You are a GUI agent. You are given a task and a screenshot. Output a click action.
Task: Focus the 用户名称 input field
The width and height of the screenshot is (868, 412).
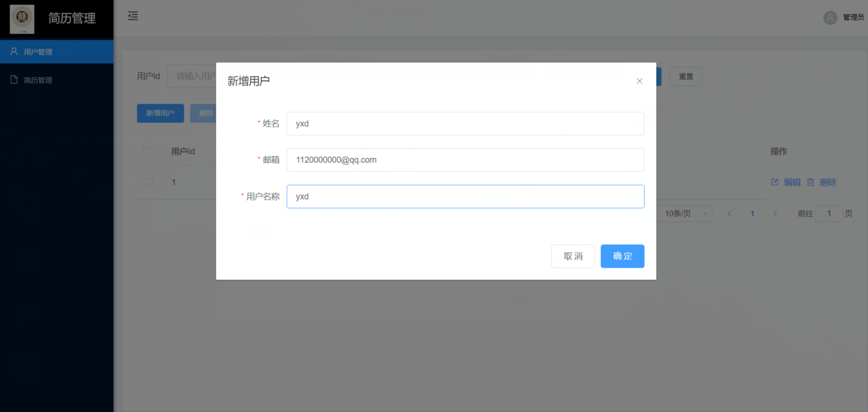[465, 196]
